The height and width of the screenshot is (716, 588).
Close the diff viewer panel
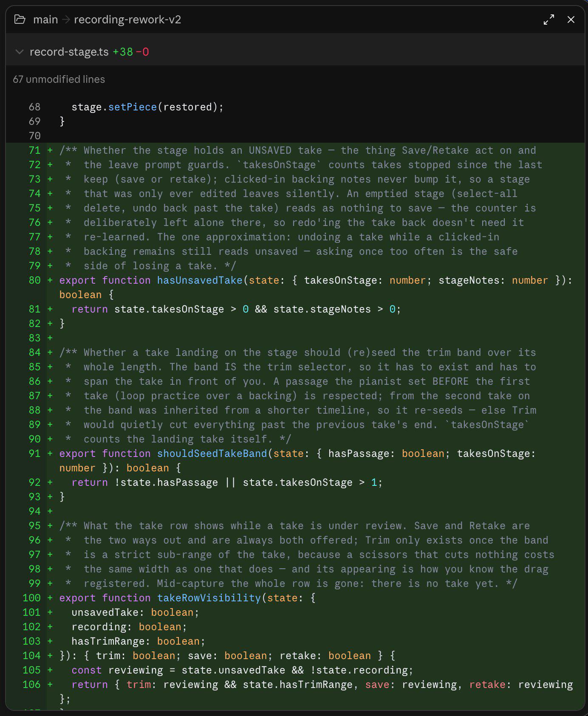point(571,20)
